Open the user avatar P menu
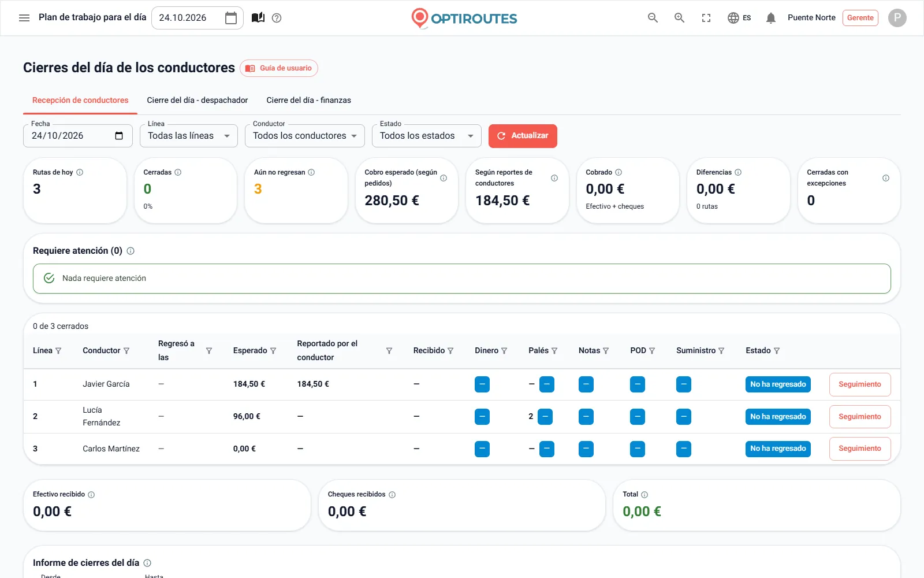924x578 pixels. [x=897, y=18]
